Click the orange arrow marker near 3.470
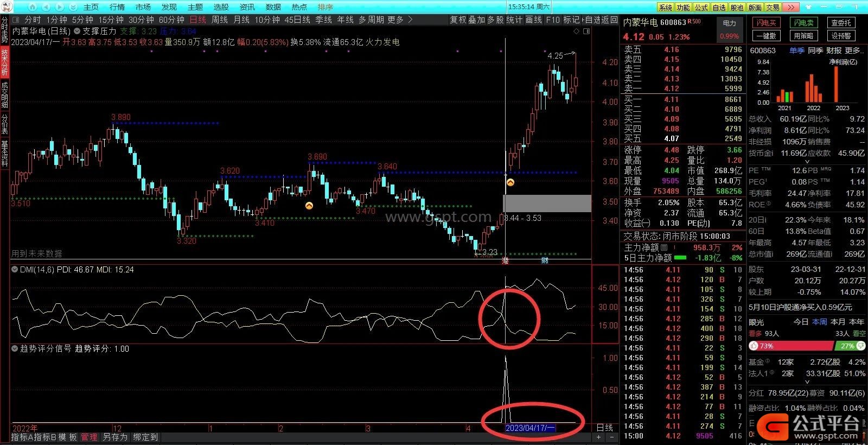The height and width of the screenshot is (445, 868). (x=309, y=206)
